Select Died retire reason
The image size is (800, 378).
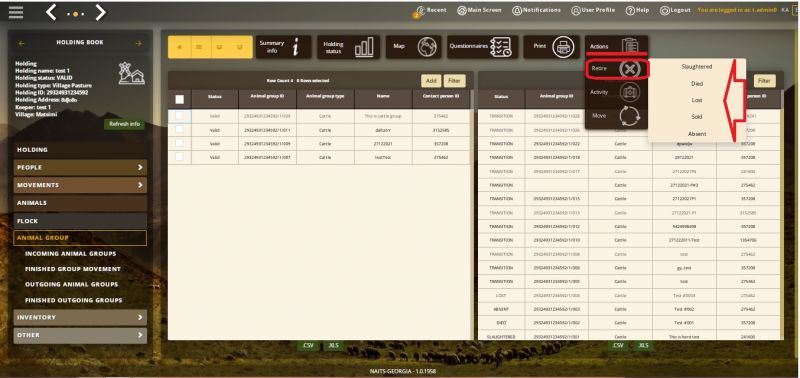tap(696, 84)
